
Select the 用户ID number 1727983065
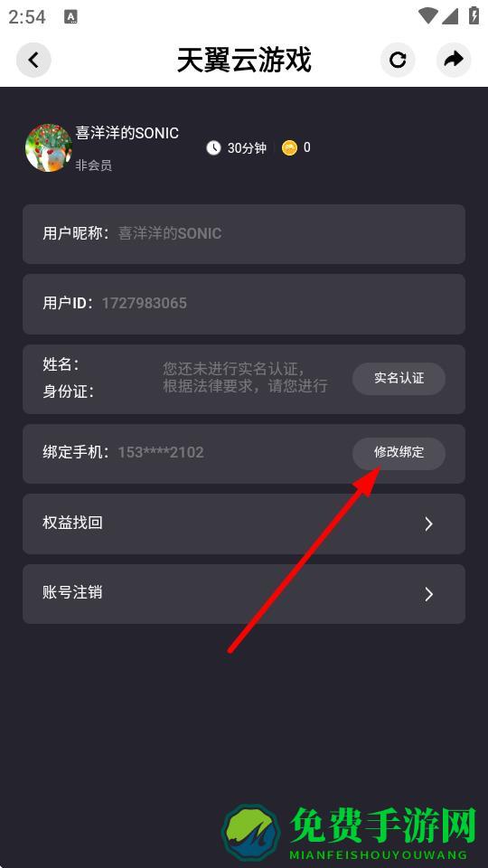145,304
